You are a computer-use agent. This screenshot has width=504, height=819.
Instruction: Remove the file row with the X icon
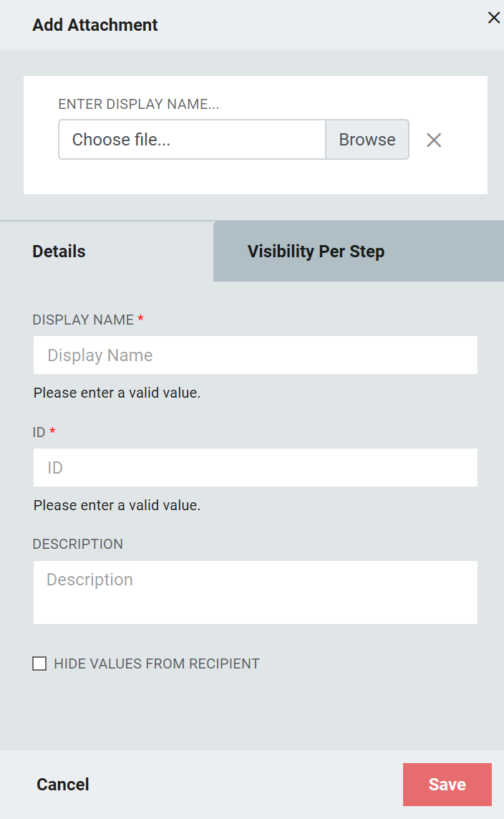click(x=434, y=140)
